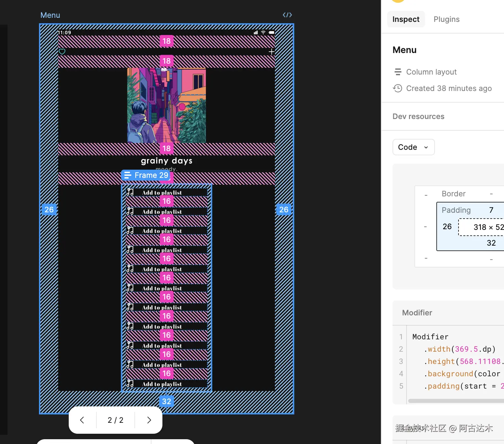The image size is (504, 444).
Task: Select the Menu frame title label
Action: pos(50,15)
